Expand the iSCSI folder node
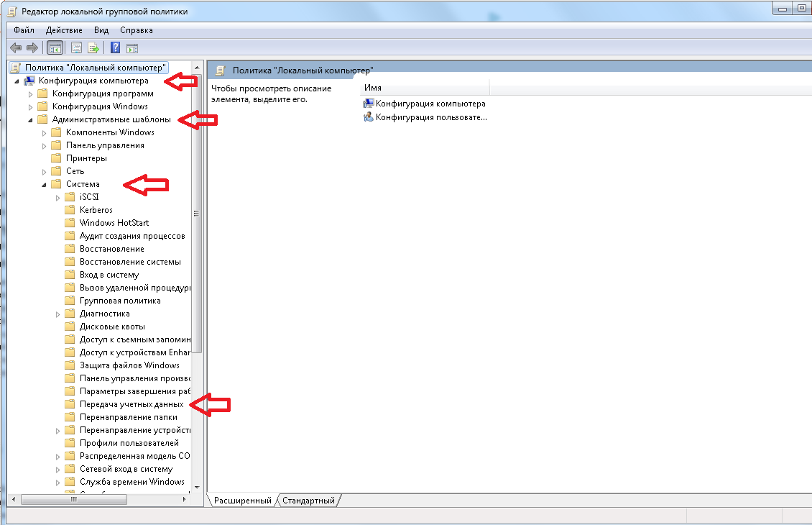 pos(58,198)
